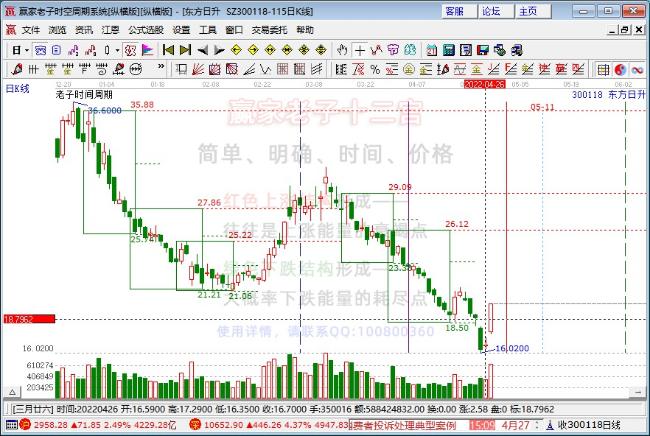
Task: Click the 老子时间周期 label
Action: pos(84,94)
